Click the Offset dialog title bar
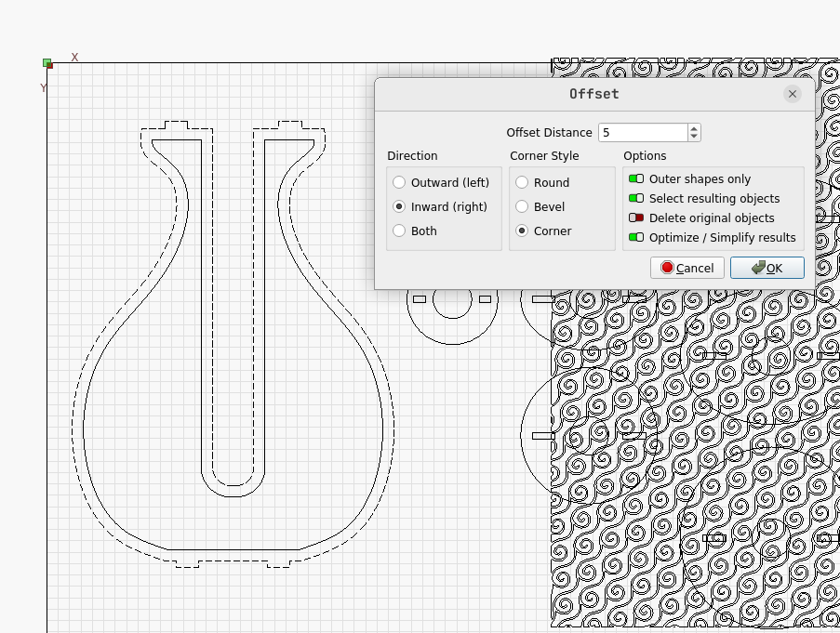 click(x=593, y=94)
